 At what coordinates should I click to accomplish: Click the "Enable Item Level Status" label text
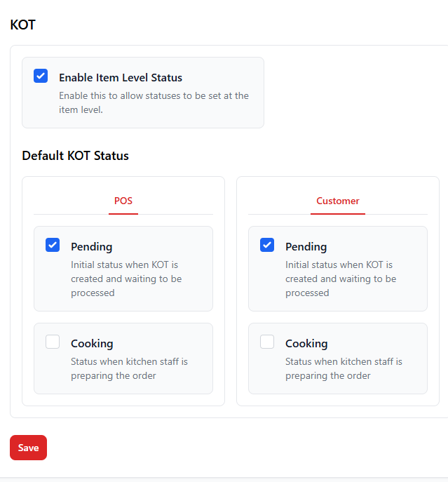point(120,78)
